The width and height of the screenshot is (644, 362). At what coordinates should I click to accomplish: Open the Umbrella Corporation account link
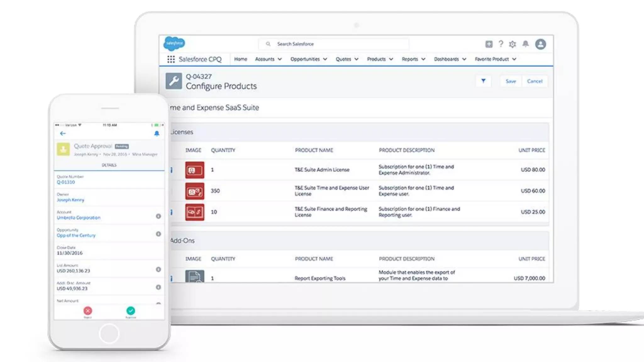(79, 217)
